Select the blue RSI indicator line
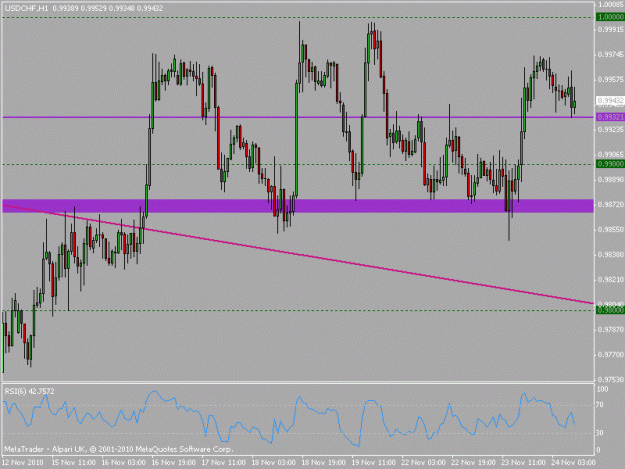625x469 pixels. coord(289,418)
